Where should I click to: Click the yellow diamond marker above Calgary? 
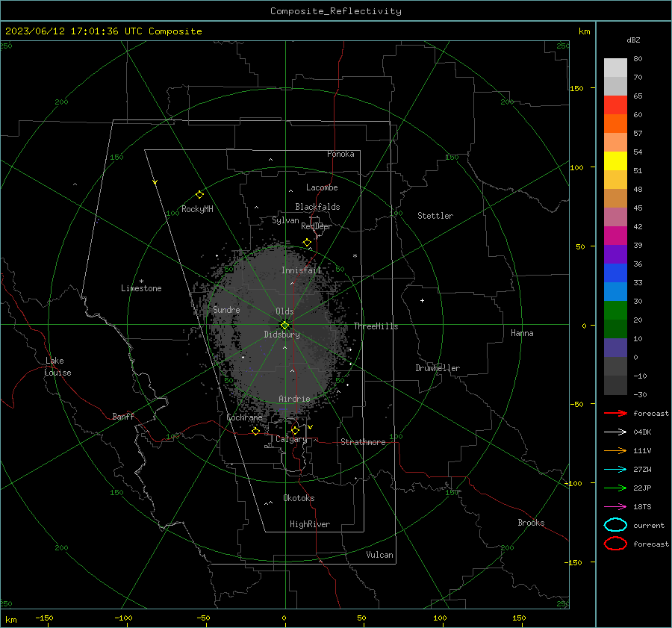[295, 430]
